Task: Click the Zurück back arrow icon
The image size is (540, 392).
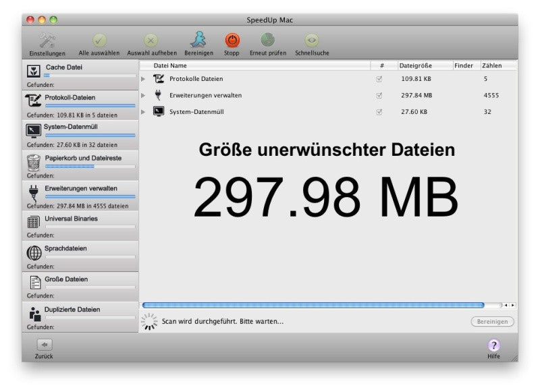Action: coord(45,345)
